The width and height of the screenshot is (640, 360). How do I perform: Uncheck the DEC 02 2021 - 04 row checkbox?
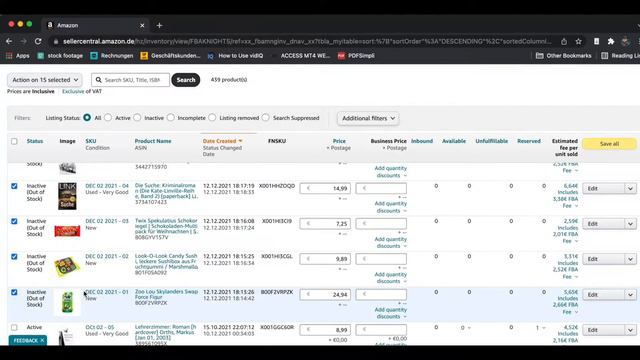14,186
